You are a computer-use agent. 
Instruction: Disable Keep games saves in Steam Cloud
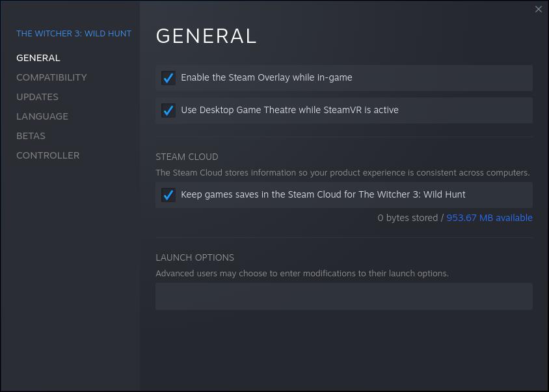[168, 195]
